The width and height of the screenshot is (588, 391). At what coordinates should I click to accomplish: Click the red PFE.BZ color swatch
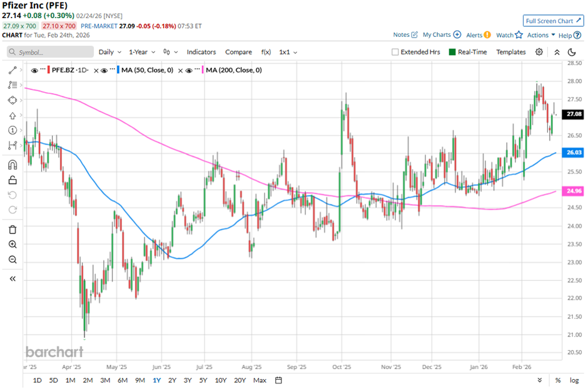49,70
